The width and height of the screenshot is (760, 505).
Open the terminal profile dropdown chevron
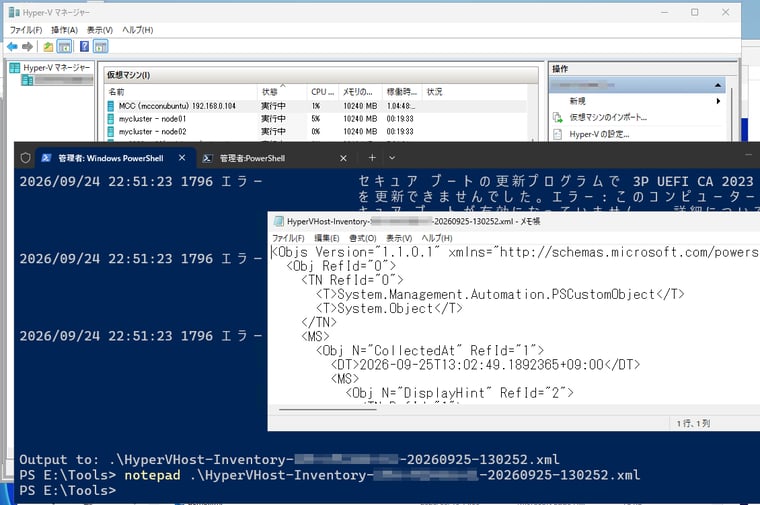point(392,158)
